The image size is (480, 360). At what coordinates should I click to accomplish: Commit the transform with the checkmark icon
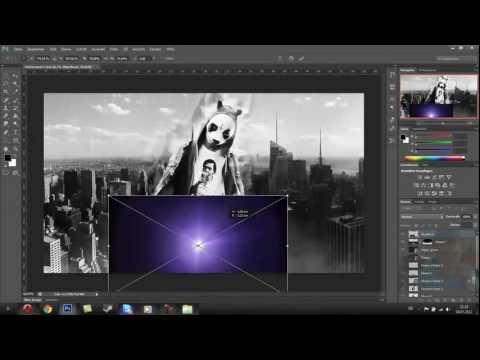coord(301,59)
